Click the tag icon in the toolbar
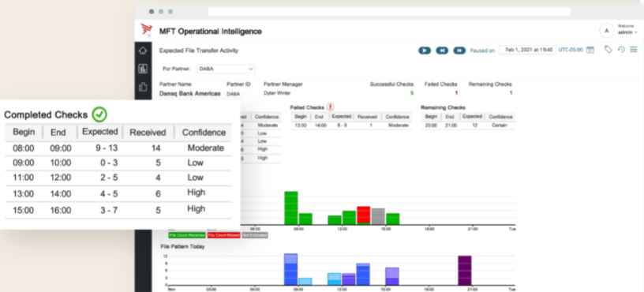This screenshot has height=292, width=644. tap(608, 49)
